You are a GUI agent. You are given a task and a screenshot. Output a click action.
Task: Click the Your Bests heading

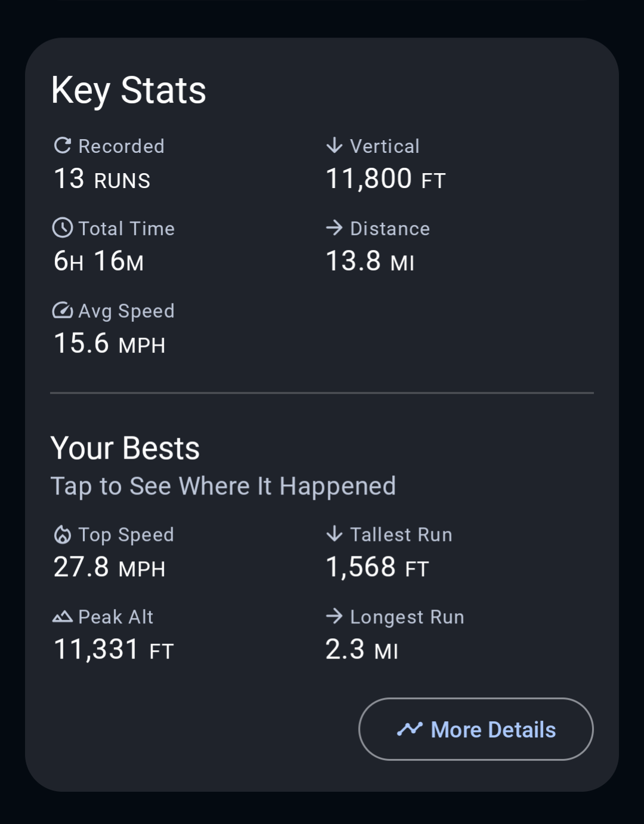(125, 448)
